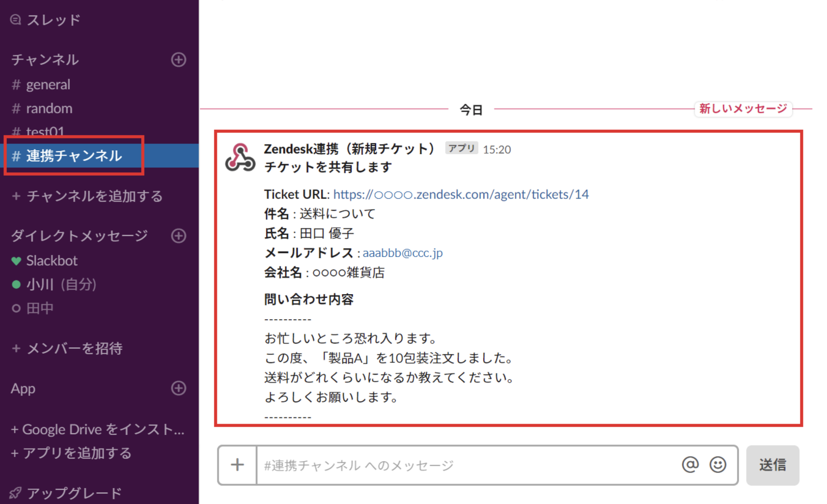Click the チャンネル section header
Screen dimensions: 827x504
click(x=45, y=60)
